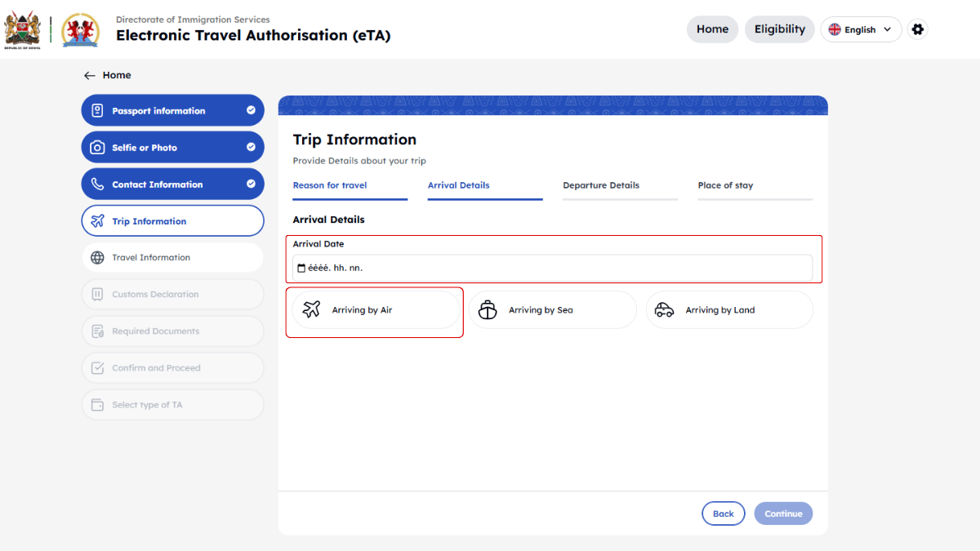Click the globe icon for Travel Information

[97, 258]
